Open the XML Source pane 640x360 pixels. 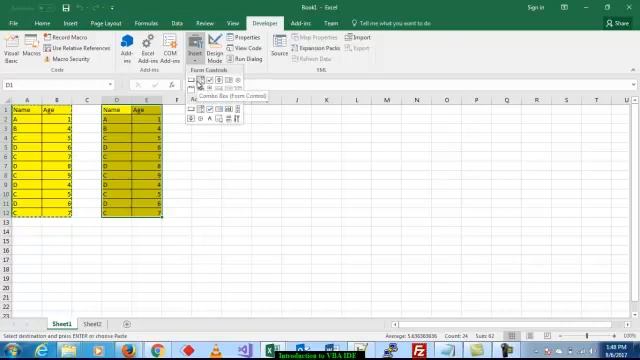[280, 46]
